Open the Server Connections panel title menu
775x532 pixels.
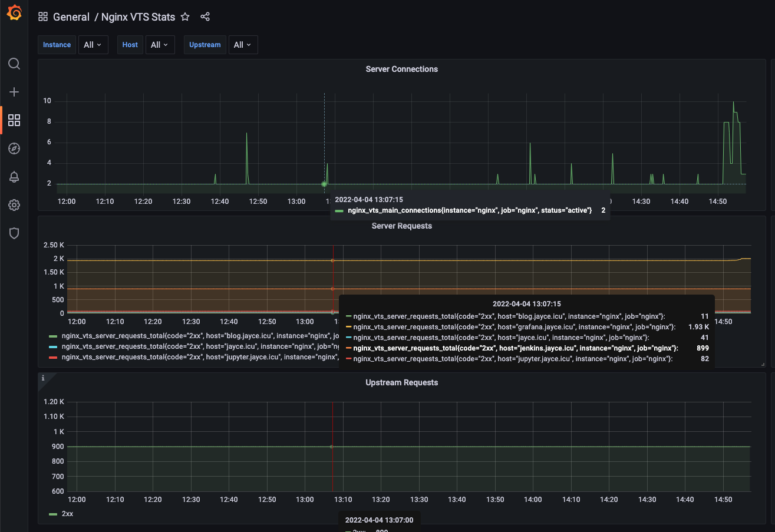point(402,69)
